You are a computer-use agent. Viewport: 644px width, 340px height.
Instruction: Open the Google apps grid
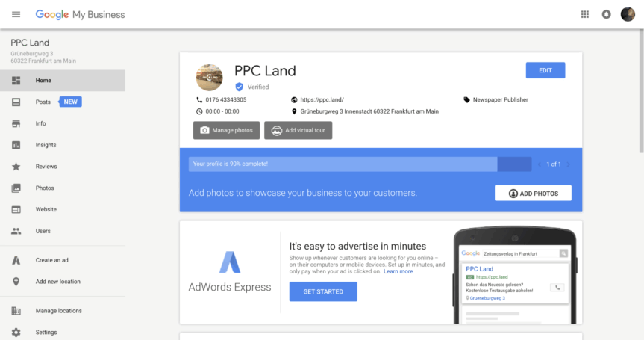(x=585, y=14)
